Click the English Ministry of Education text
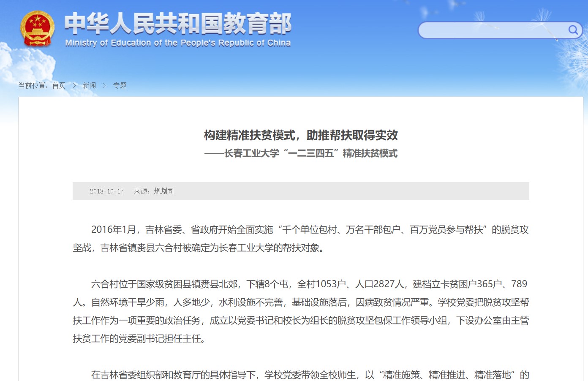Viewport: 588px width, 381px height. tap(177, 43)
